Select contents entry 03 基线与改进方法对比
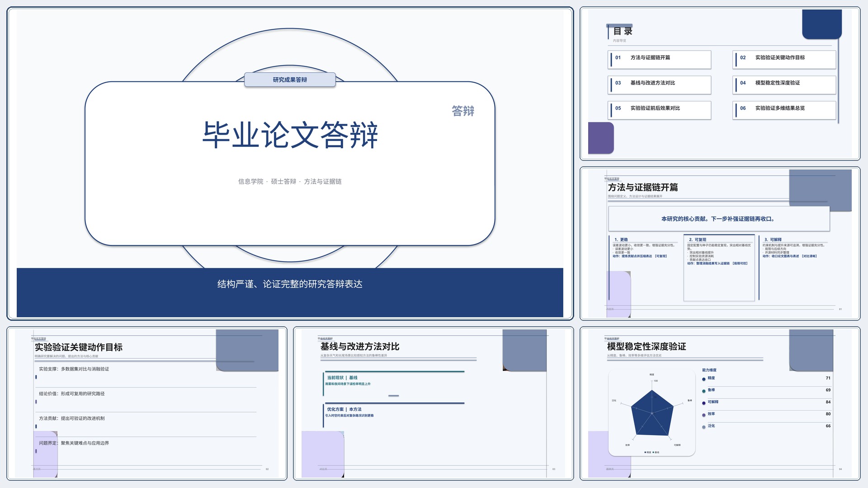This screenshot has width=868, height=488. click(660, 85)
